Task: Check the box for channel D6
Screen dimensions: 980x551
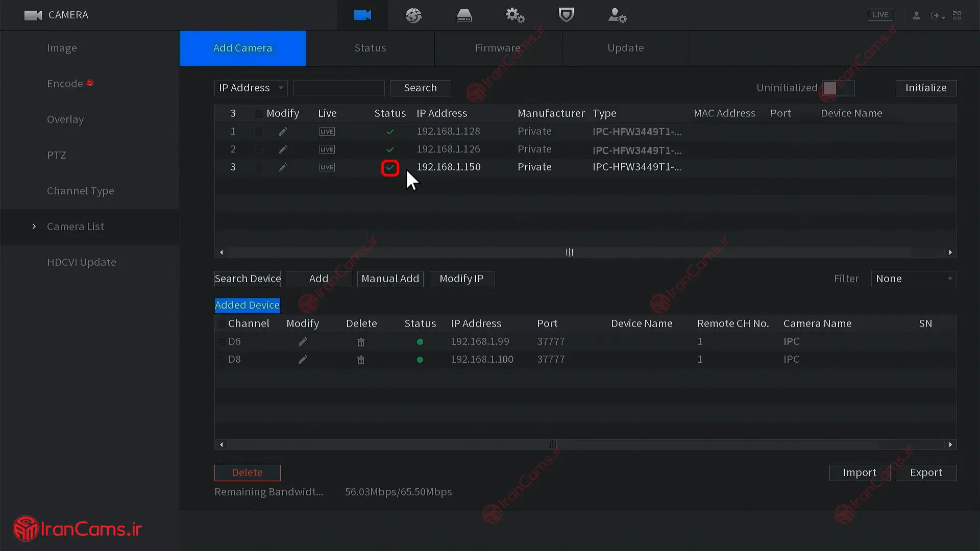Action: [222, 341]
